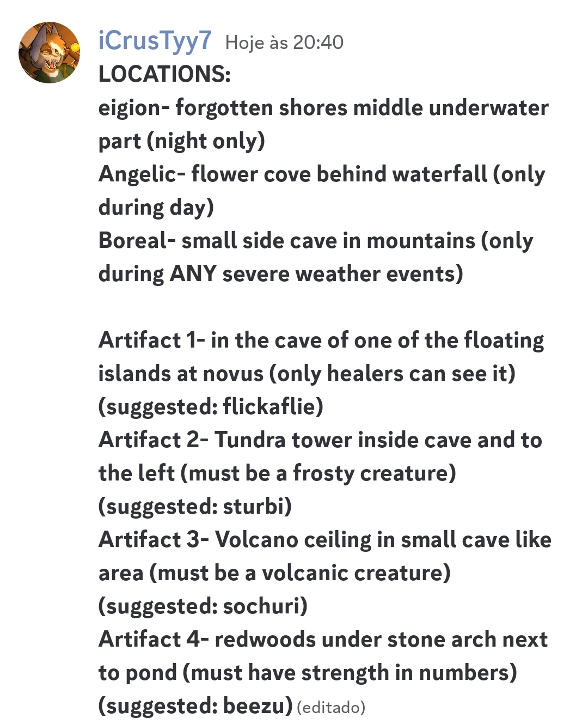Click the "(suggested: beezu)" text

(195, 705)
